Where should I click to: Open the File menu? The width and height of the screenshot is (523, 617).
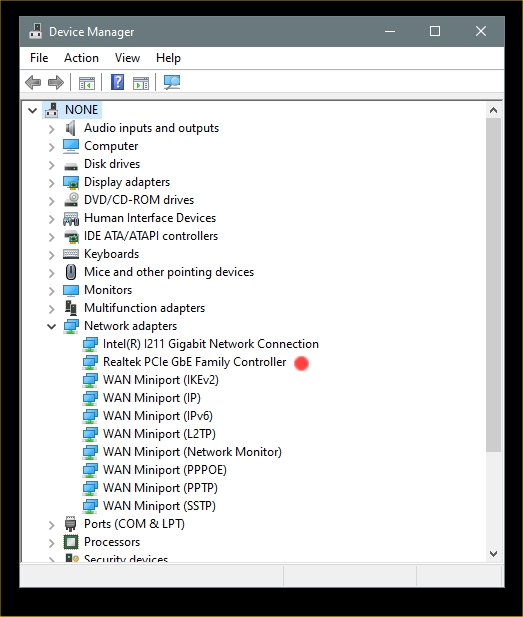39,58
